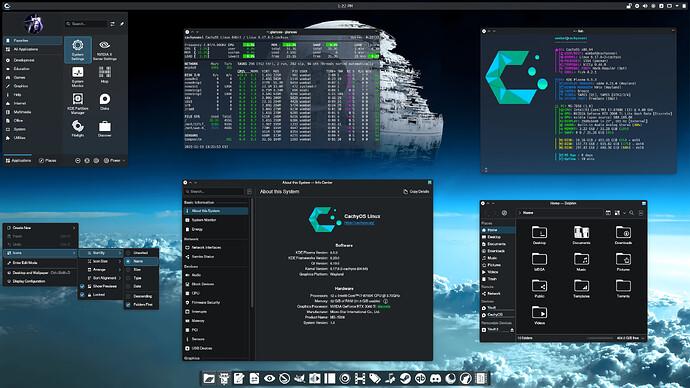Open Music folder in Dolphin file view
Screen dimensions: 690x388
(581, 262)
